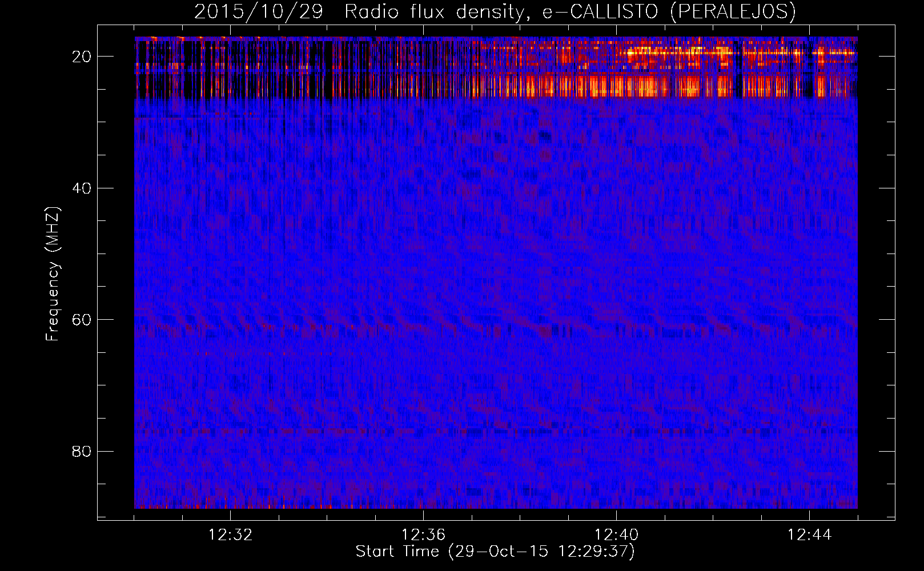The height and width of the screenshot is (571, 924).
Task: Click the "12:40" time tick label
Action: point(616,535)
